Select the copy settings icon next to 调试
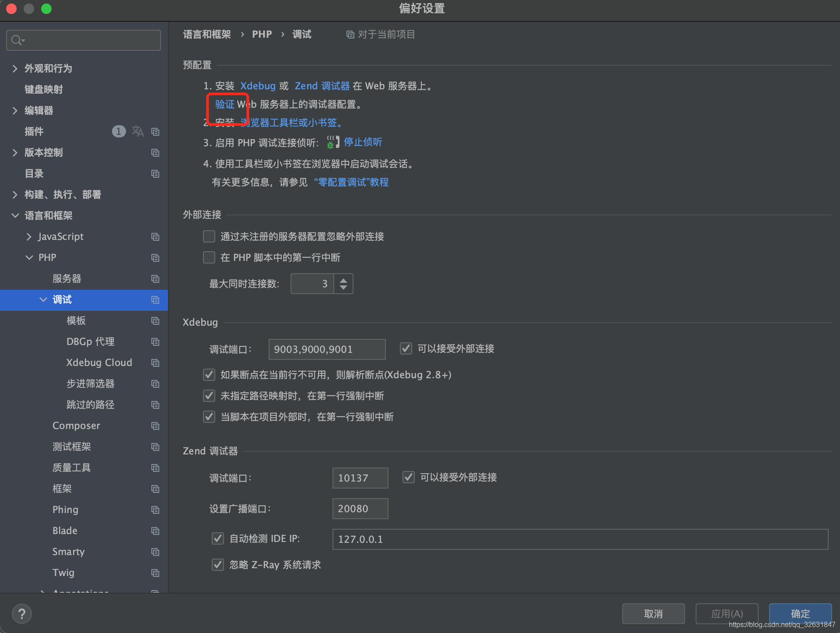The width and height of the screenshot is (840, 633). pyautogui.click(x=155, y=300)
